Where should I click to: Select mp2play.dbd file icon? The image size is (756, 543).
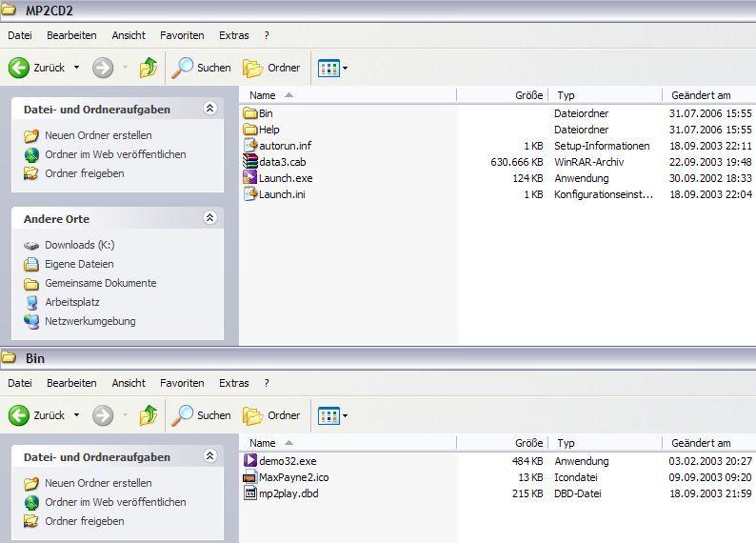point(250,493)
